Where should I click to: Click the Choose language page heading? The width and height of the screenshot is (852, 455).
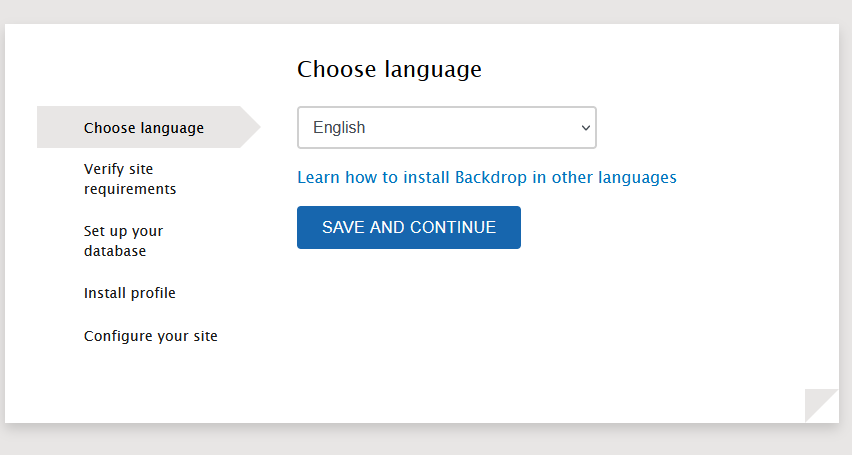pos(389,69)
